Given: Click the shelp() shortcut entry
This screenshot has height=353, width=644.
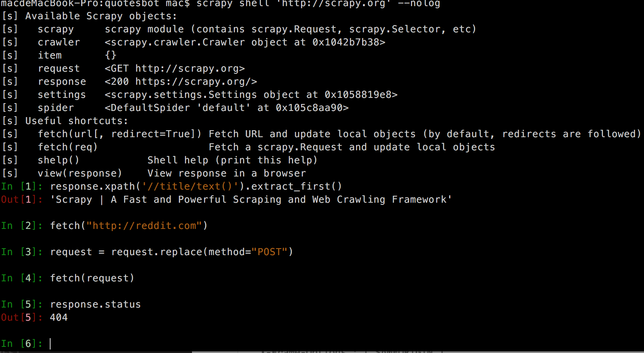Looking at the screenshot, I should click(58, 160).
